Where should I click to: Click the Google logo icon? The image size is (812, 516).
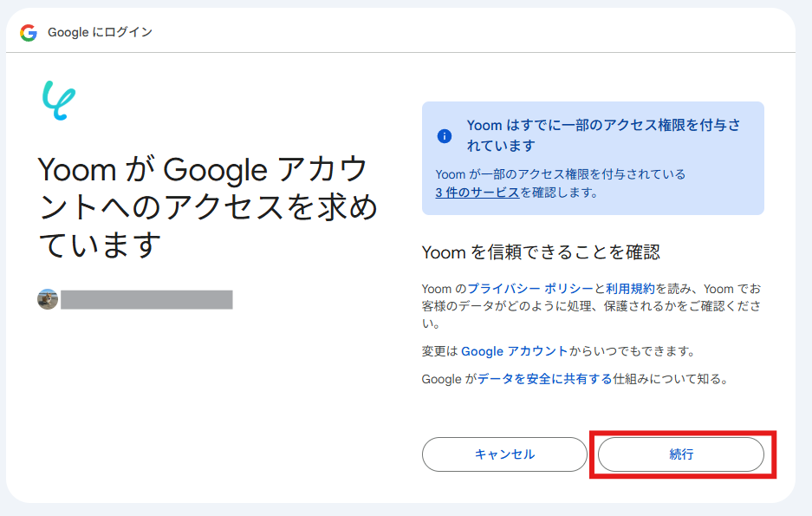pos(29,33)
